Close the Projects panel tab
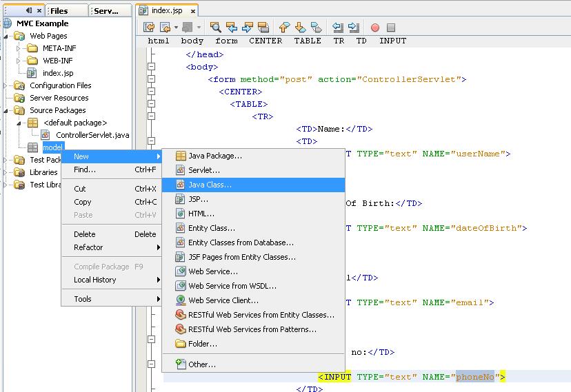The image size is (571, 392). click(39, 11)
